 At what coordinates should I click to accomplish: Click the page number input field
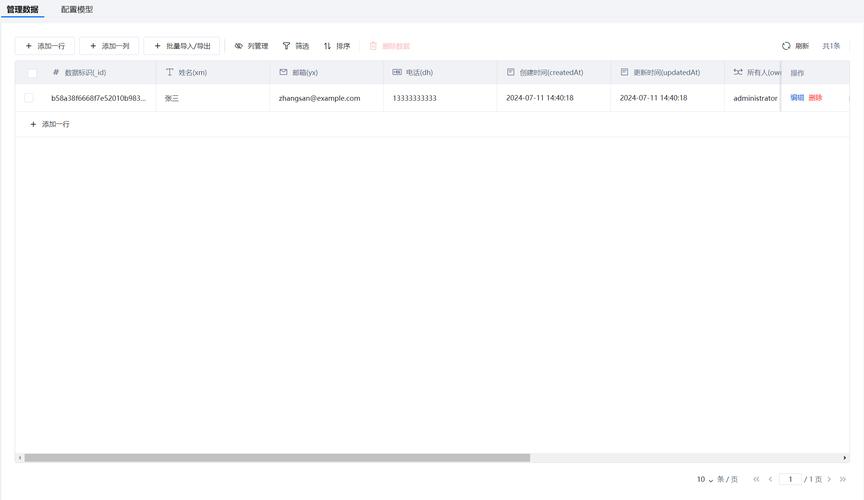(x=790, y=479)
